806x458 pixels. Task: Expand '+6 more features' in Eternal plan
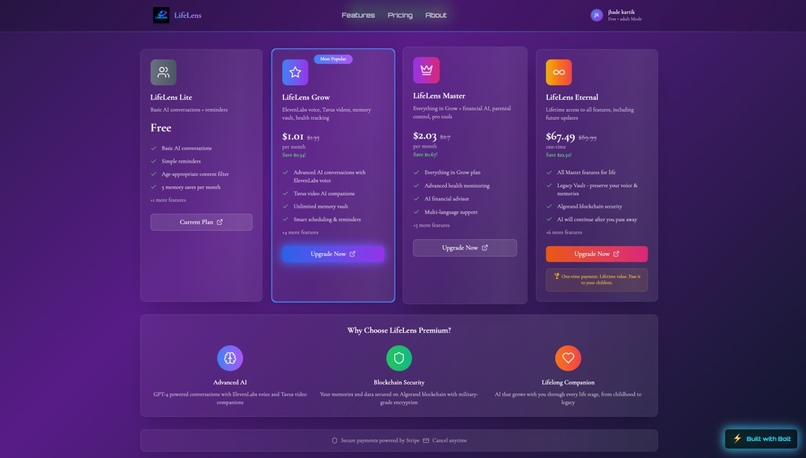point(564,232)
